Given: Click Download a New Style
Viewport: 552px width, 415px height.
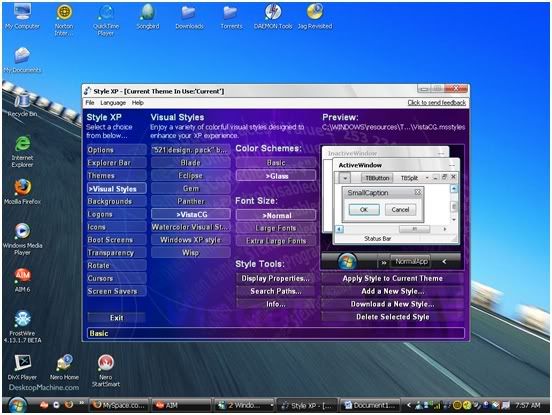Looking at the screenshot, I should click(393, 304).
